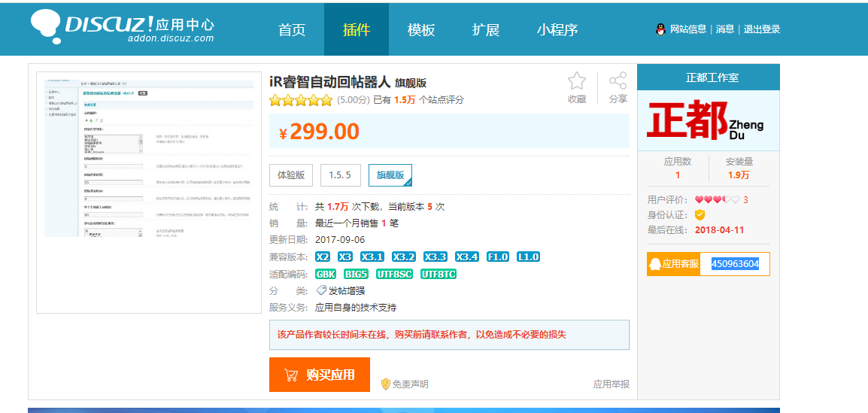868x413 pixels.
Task: Select the 旗舰版 version option
Action: tap(390, 175)
